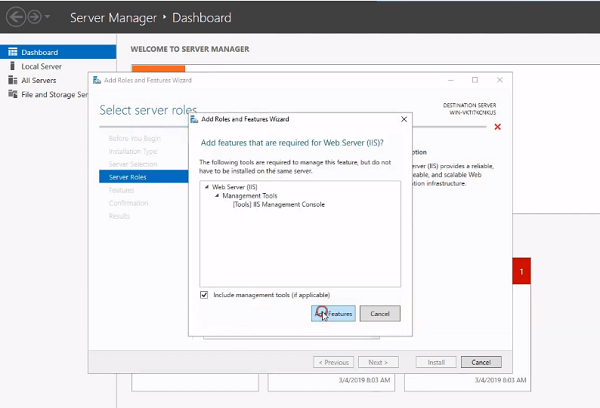600x408 pixels.
Task: Click Next button in the wizard
Action: coord(378,362)
